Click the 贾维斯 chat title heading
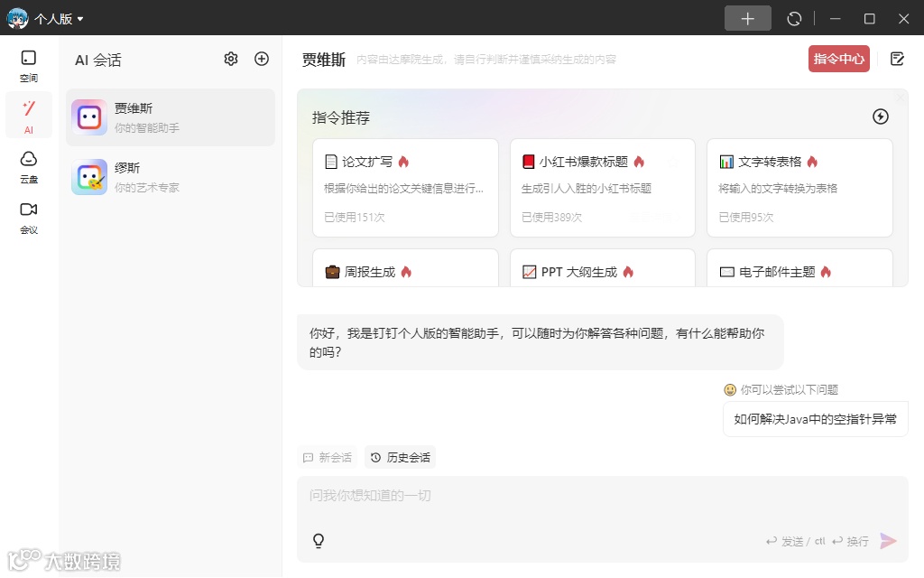The height and width of the screenshot is (578, 924). [324, 60]
